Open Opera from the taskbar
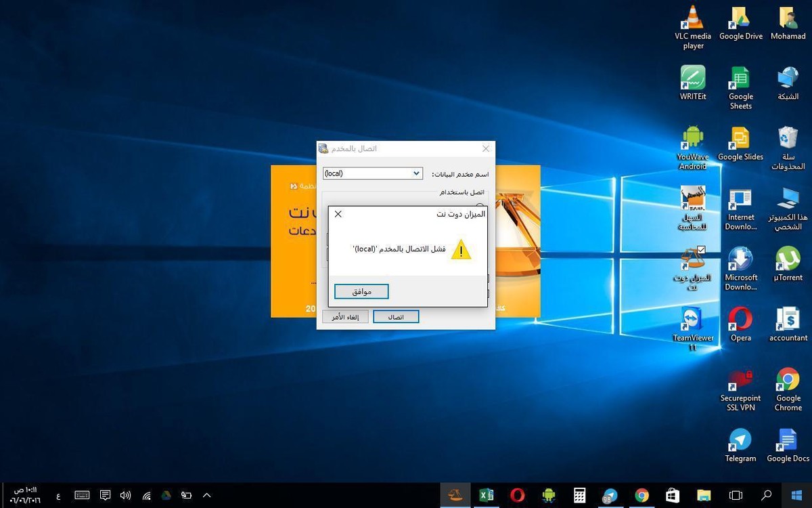Image resolution: width=812 pixels, height=508 pixels. [x=517, y=495]
